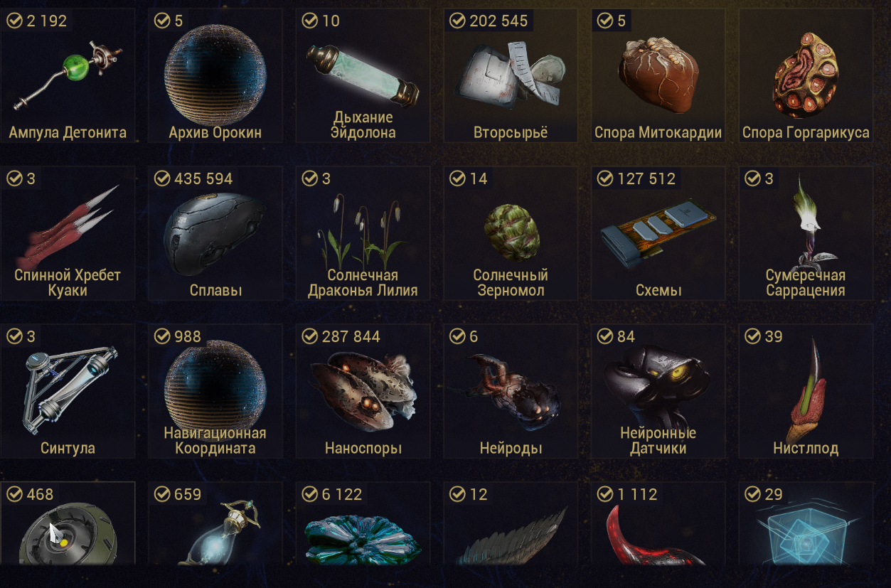Open the Нистлпод resource tile
Screen dimensions: 891x588
(x=806, y=391)
